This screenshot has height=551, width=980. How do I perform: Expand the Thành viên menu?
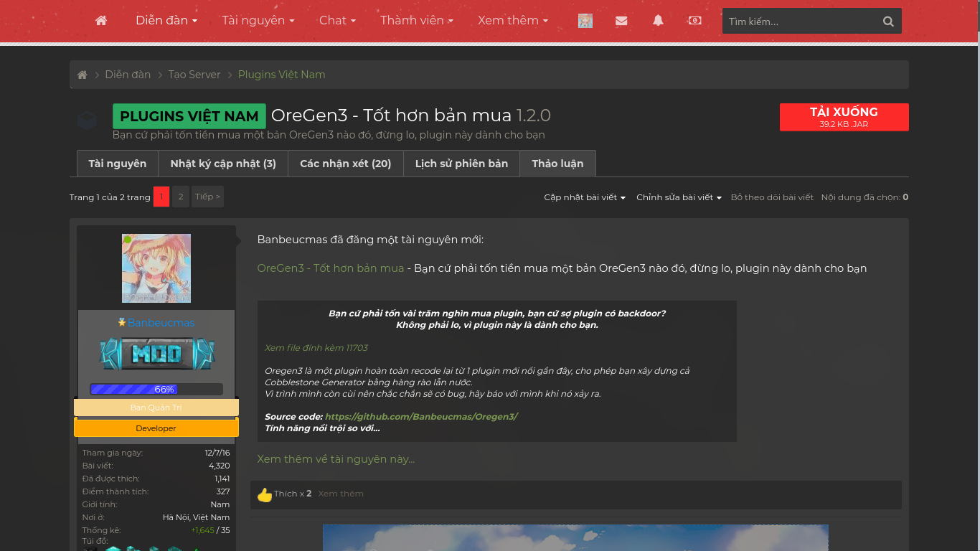coord(417,21)
